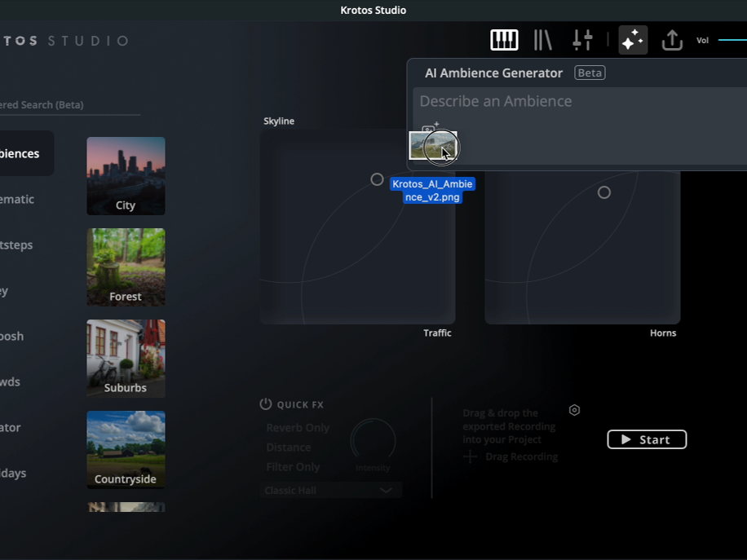This screenshot has width=747, height=560.
Task: Open the hexagon settings icon near recording
Action: (x=574, y=410)
